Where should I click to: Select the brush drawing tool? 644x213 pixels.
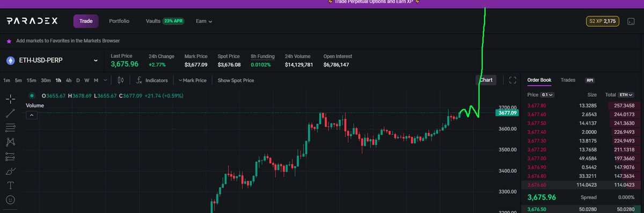pos(11,172)
